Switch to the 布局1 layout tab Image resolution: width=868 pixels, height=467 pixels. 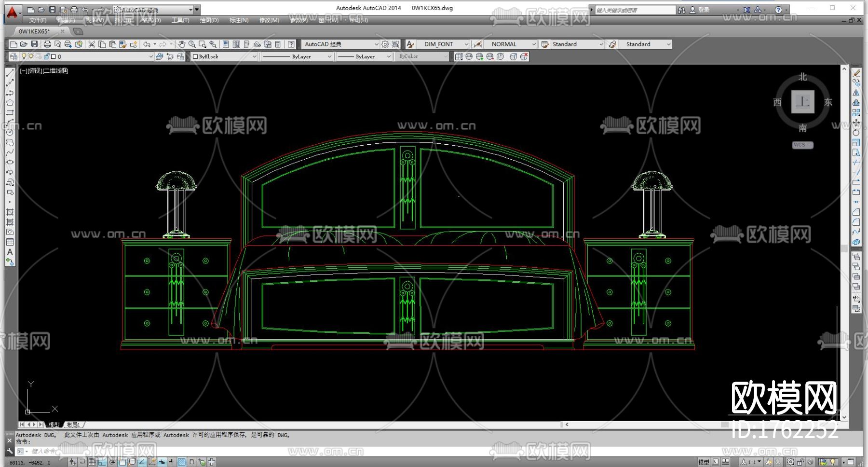pos(73,425)
